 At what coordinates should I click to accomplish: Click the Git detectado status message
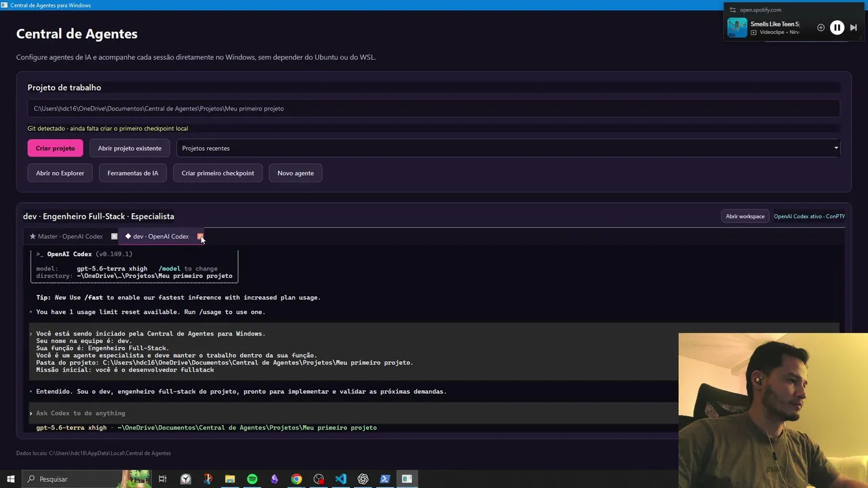[108, 128]
